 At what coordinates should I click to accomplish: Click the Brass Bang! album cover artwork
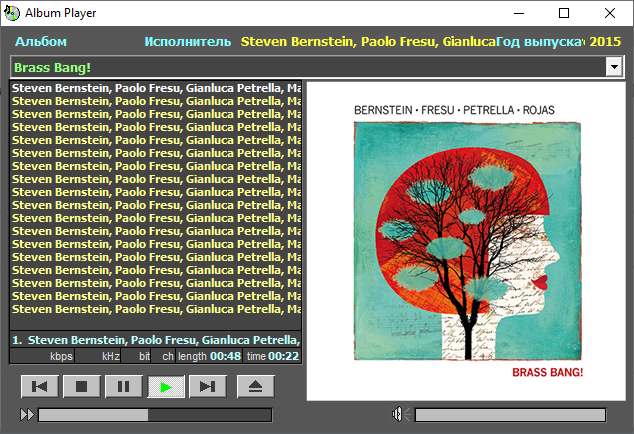click(466, 241)
